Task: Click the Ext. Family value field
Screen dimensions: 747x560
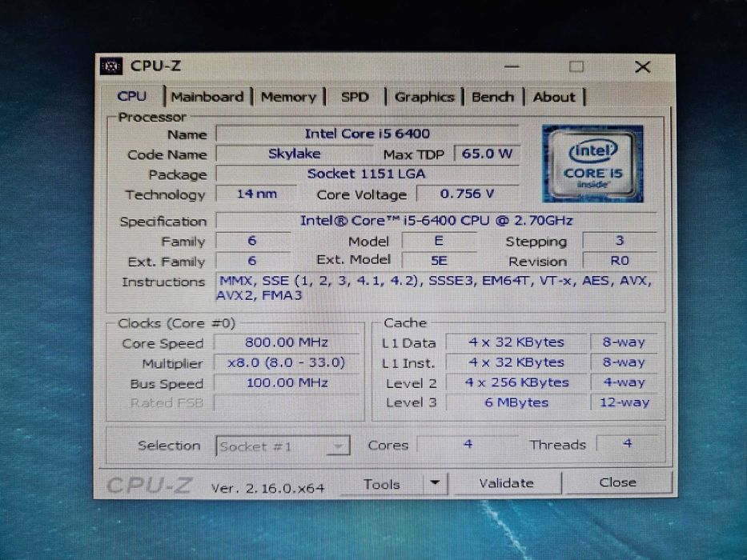Action: click(x=252, y=261)
